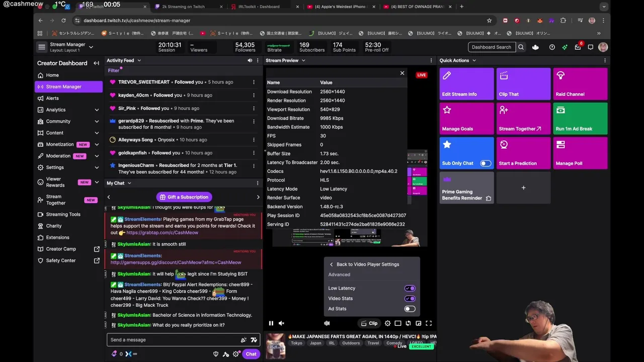
Task: Open the hamburger menu beside Stream Manager
Action: click(x=42, y=47)
